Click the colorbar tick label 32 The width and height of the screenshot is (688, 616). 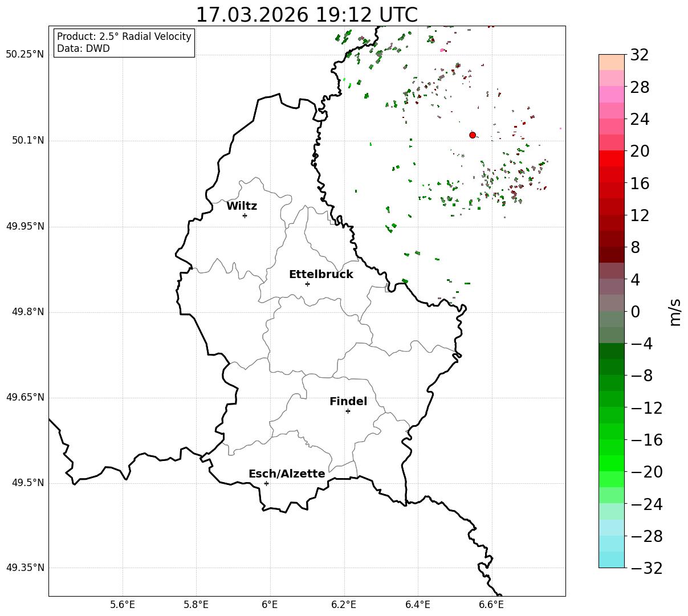(x=640, y=55)
